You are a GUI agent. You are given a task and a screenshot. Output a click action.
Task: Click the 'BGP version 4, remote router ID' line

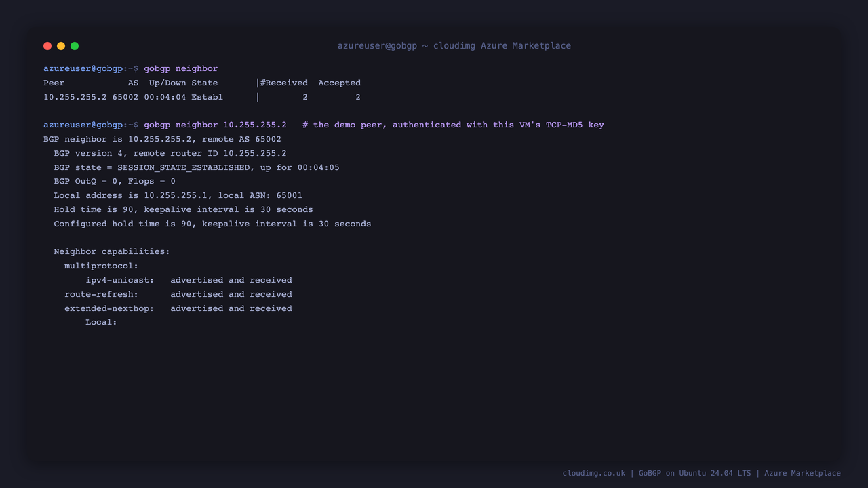tap(170, 153)
